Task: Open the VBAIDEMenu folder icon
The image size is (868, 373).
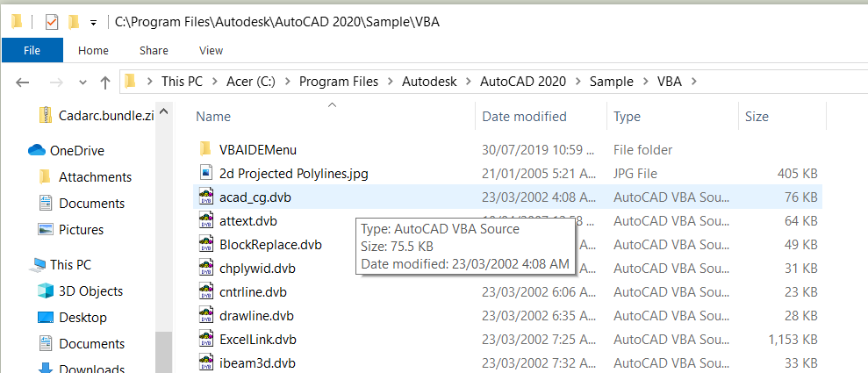Action: point(205,149)
